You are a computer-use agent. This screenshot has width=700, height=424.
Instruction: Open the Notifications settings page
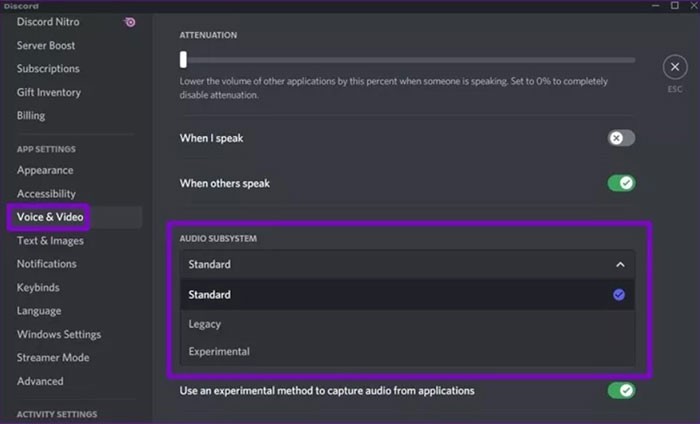click(x=46, y=264)
